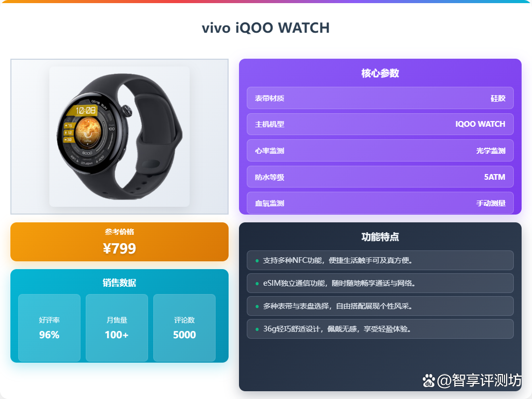Select the 多种表带与表盘选择 feature item

(x=380, y=306)
